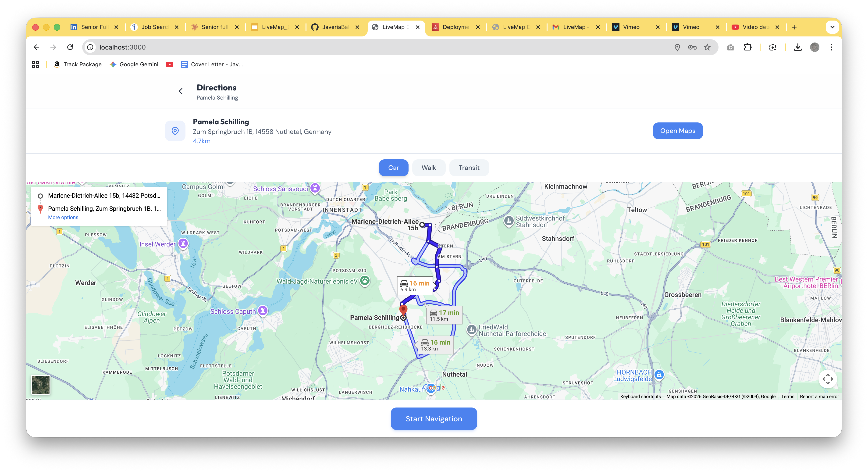Open Chrome three-dot menu
This screenshot has width=868, height=472.
[831, 47]
